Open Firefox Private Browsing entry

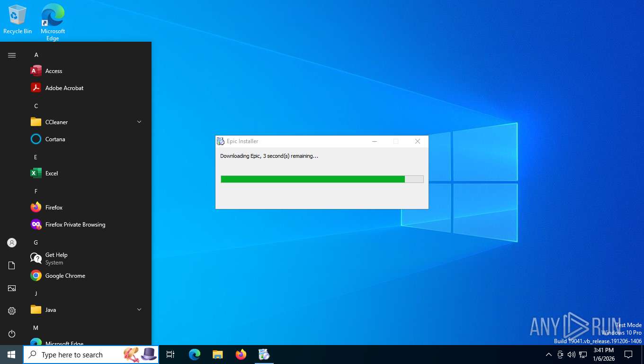(x=88, y=225)
